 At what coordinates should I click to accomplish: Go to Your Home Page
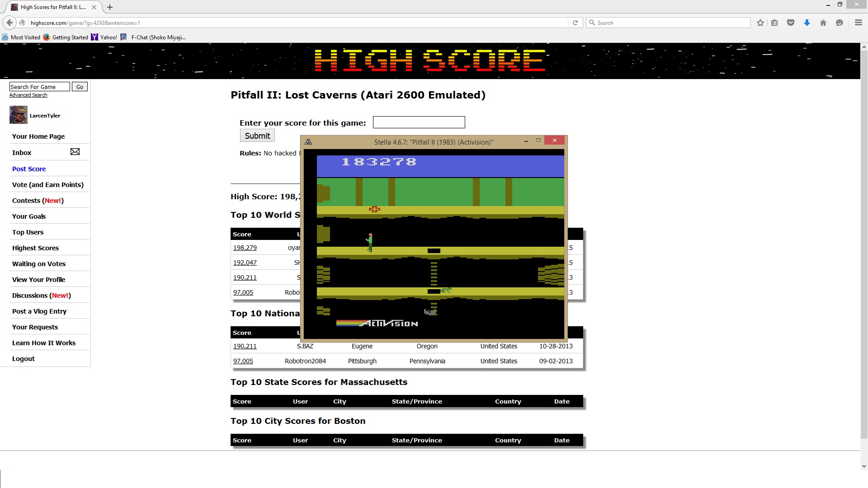point(38,136)
